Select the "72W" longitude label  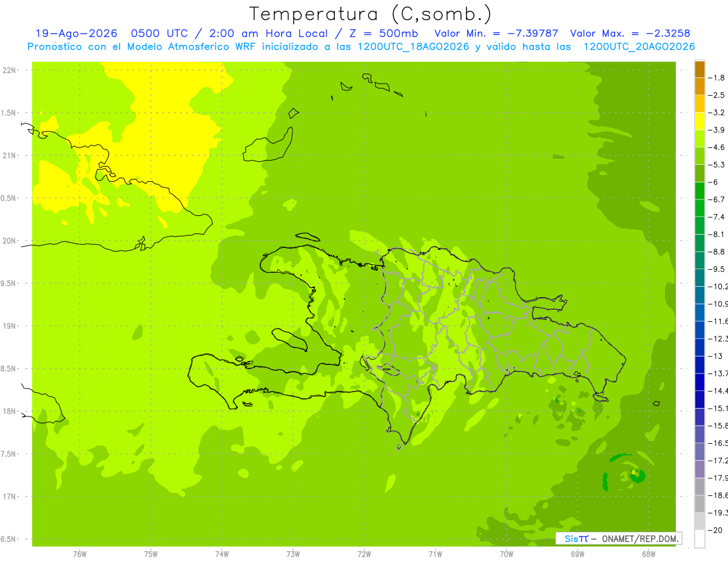tap(364, 554)
